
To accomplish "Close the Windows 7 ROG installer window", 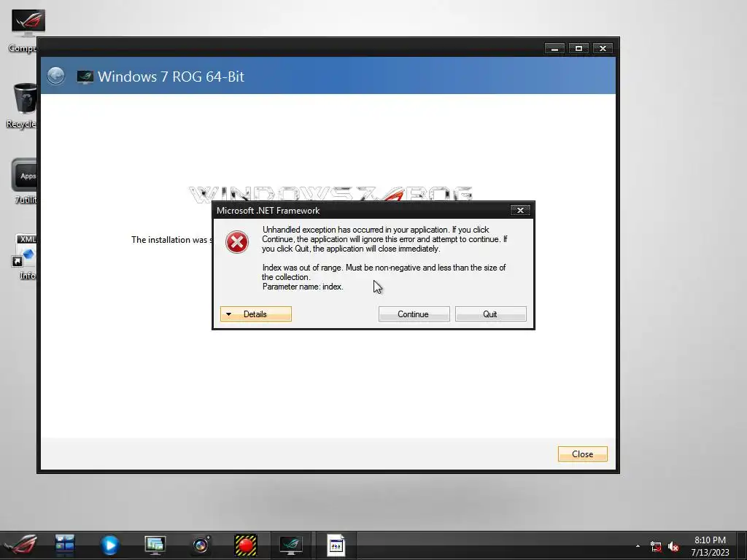I will click(x=603, y=49).
